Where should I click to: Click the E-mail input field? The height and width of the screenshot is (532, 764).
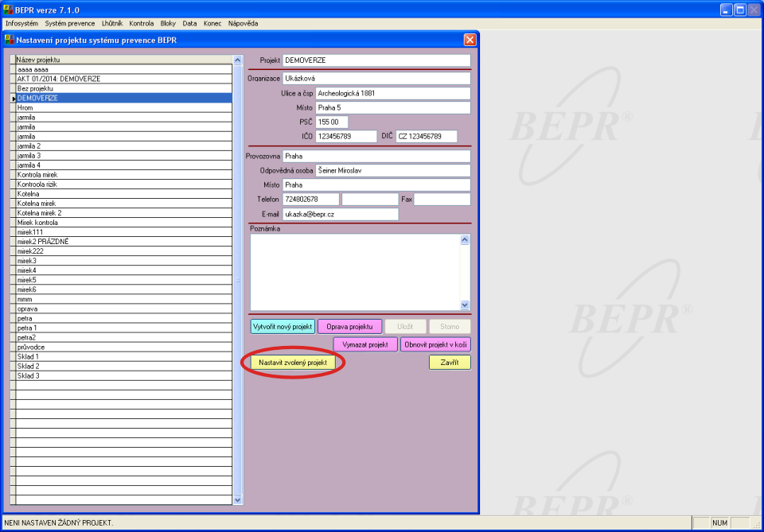pyautogui.click(x=341, y=214)
